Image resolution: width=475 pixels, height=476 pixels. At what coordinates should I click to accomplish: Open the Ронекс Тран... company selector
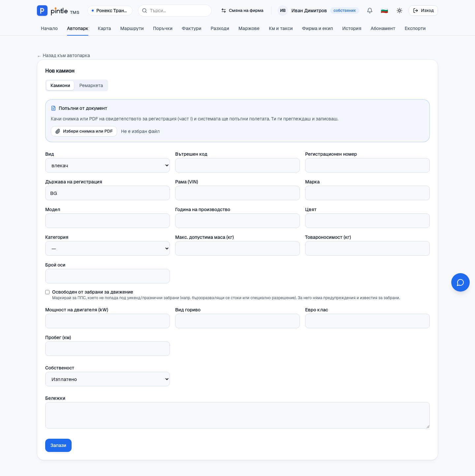[110, 11]
